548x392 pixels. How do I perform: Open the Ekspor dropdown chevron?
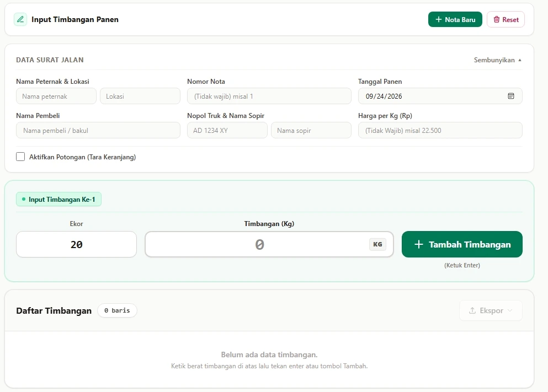click(x=510, y=310)
